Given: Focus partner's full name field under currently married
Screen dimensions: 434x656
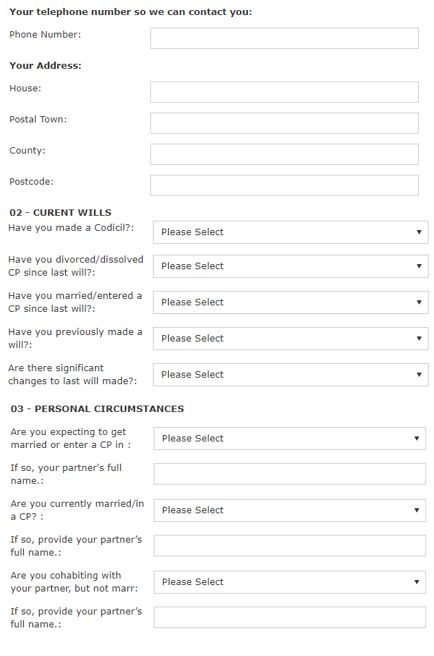Looking at the screenshot, I should click(x=290, y=546).
